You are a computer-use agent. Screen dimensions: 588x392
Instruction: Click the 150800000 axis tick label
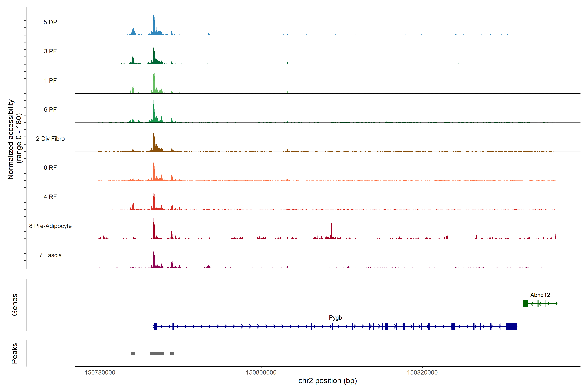point(261,373)
